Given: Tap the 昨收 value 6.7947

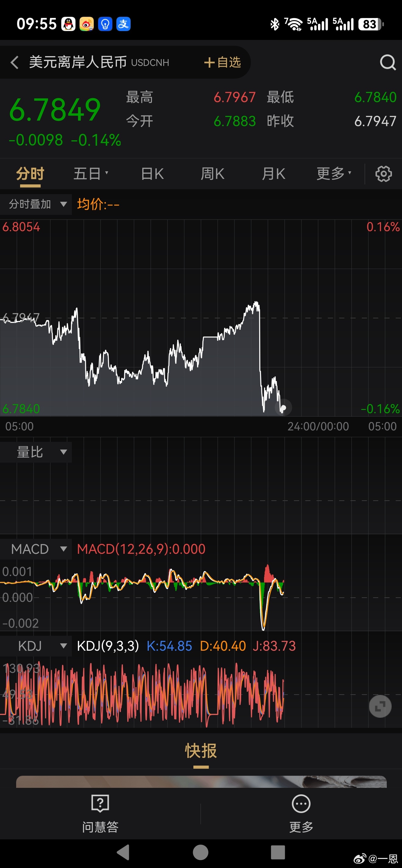Looking at the screenshot, I should [x=376, y=121].
